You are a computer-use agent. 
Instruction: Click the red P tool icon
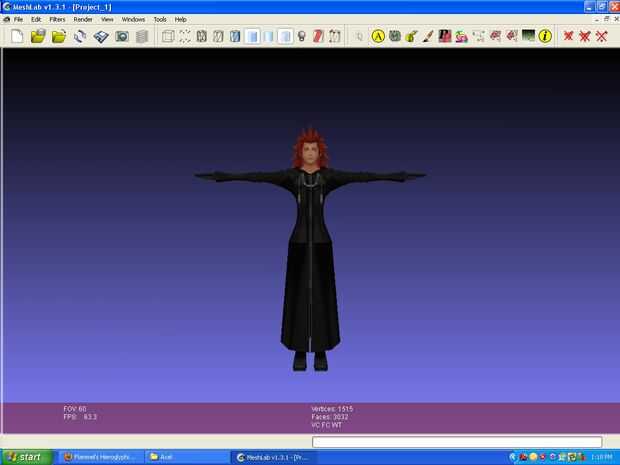[445, 36]
